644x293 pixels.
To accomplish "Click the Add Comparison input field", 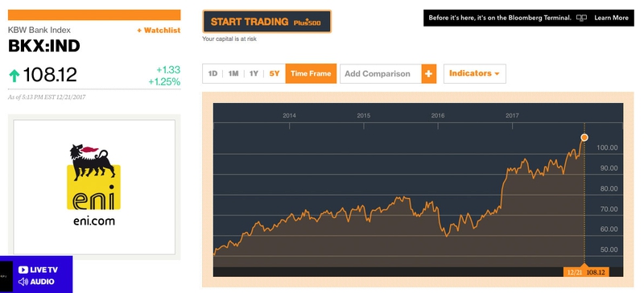I will coord(381,73).
